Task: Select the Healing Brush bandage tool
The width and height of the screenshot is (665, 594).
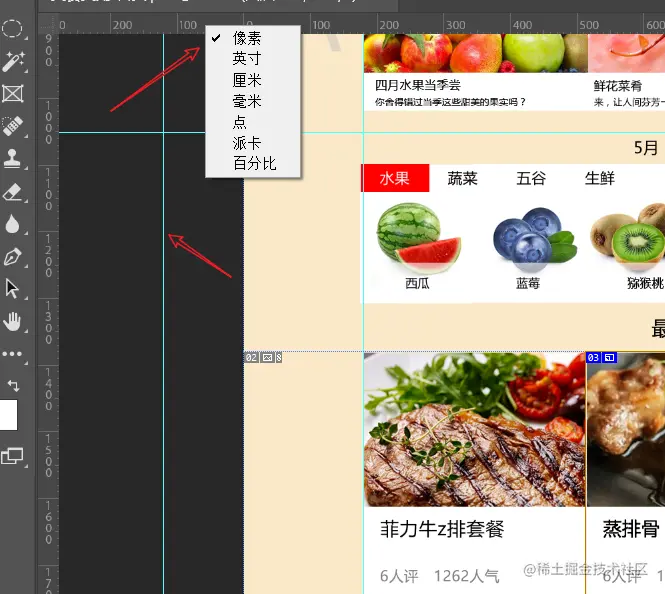Action: coord(13,126)
